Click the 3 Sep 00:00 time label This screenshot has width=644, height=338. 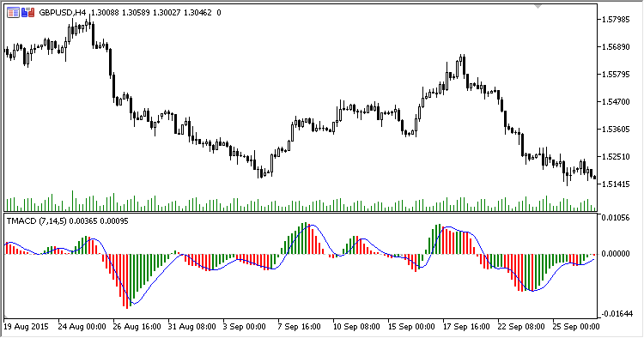click(x=245, y=327)
